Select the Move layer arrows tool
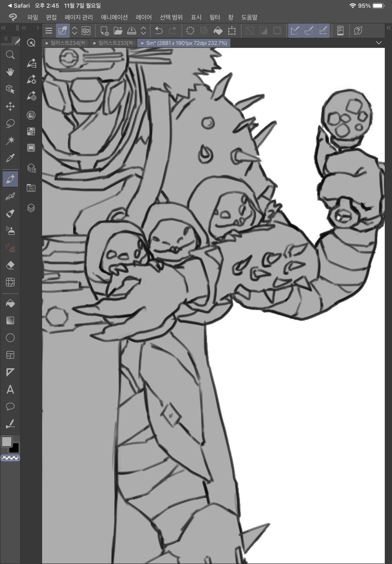Screen dimensions: 392x564 [x=10, y=107]
